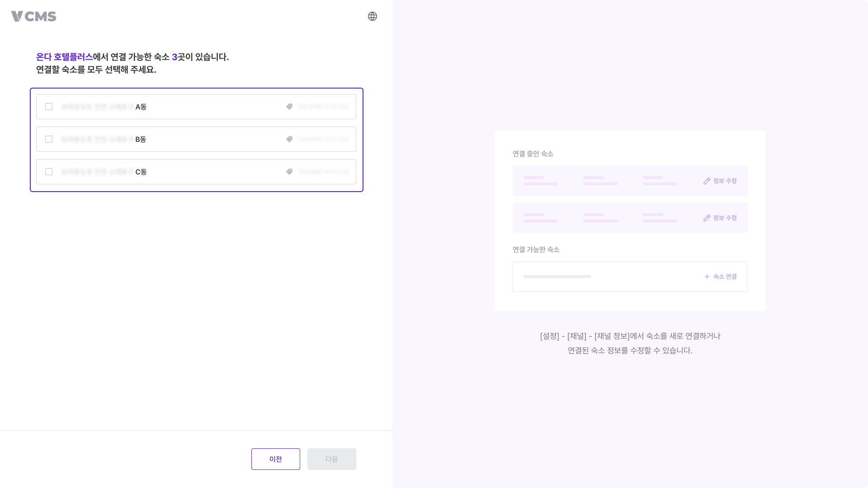Click the tag icon in the B동 row

pos(290,139)
